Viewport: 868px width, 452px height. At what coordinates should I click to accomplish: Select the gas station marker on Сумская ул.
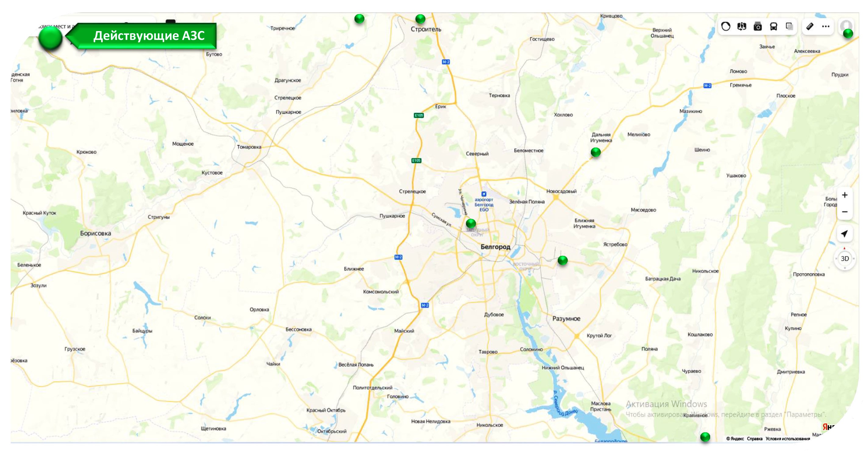point(471,223)
